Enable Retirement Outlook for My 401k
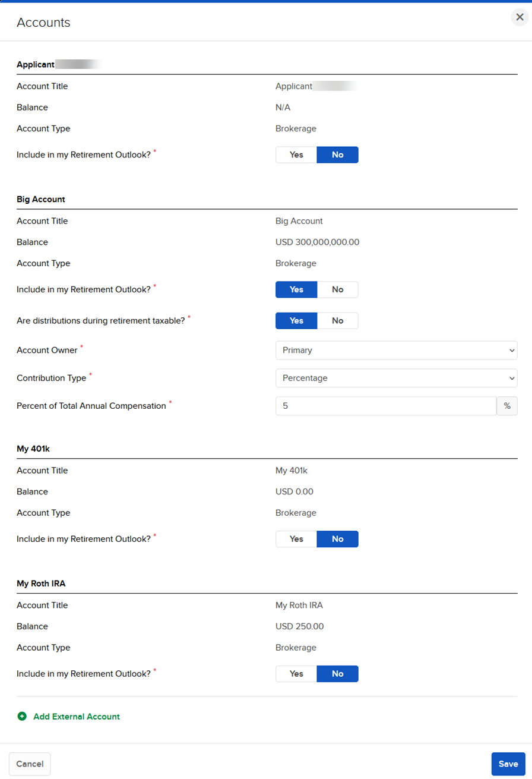Screen dimensions: 532x779 pyautogui.click(x=296, y=540)
